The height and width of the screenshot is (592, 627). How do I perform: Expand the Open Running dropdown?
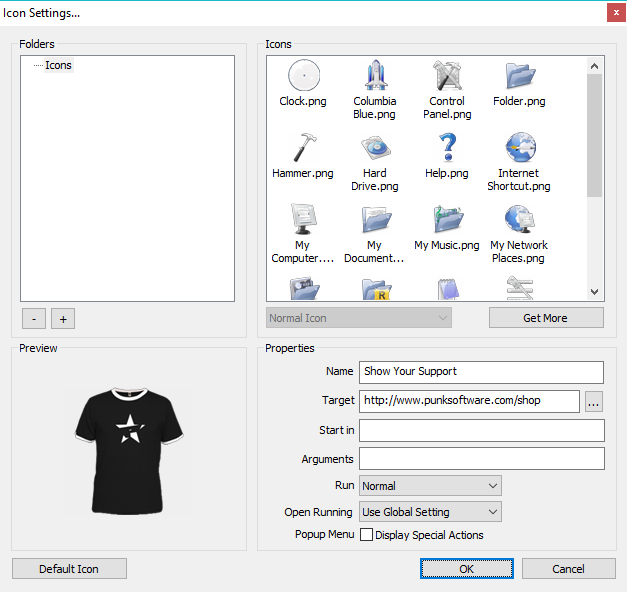430,512
